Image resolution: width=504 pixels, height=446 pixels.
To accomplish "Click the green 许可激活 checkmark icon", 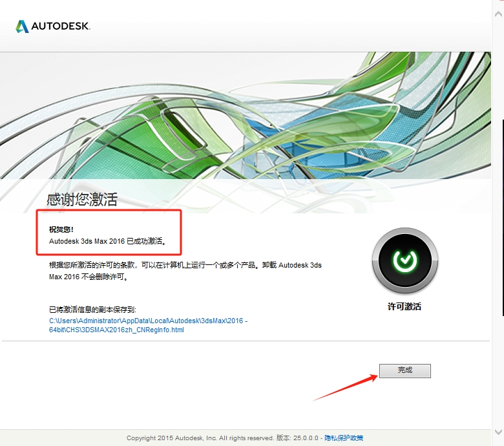I will point(404,260).
